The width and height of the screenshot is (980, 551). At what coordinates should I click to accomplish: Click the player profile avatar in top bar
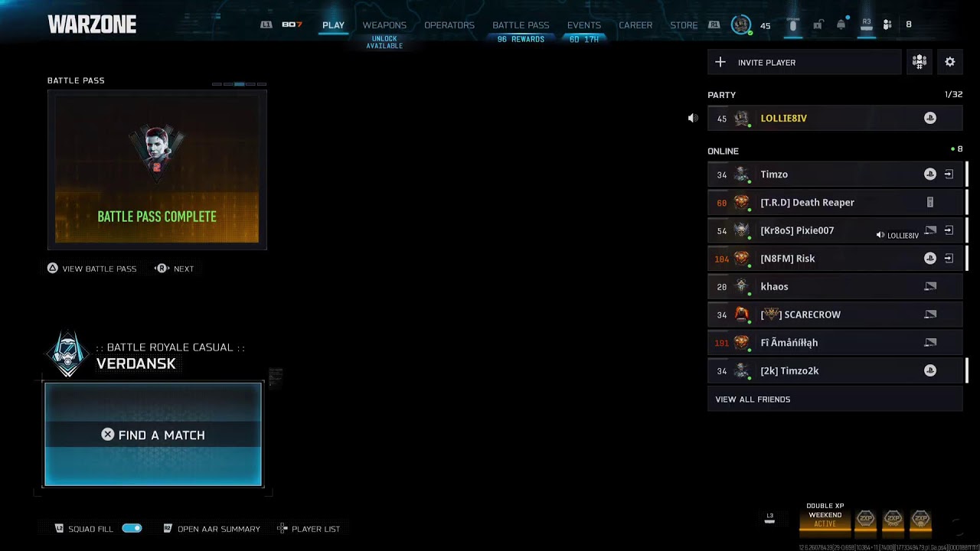(x=740, y=24)
